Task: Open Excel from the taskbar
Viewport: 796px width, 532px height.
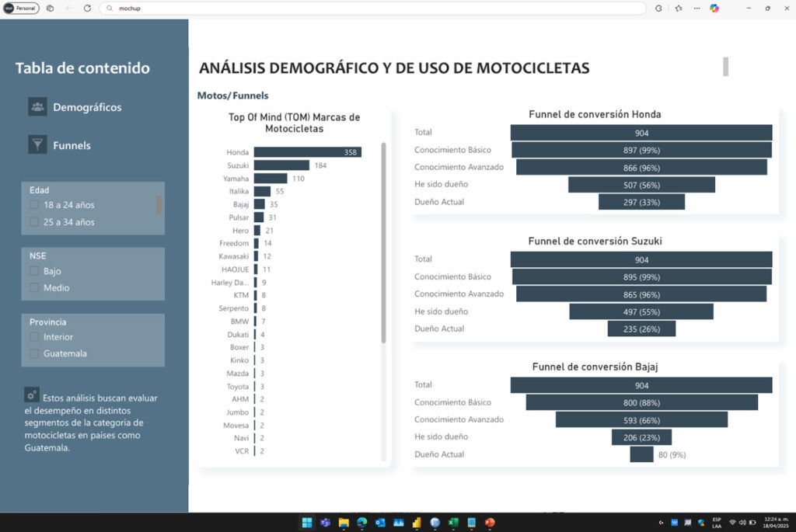Action: pos(453,523)
